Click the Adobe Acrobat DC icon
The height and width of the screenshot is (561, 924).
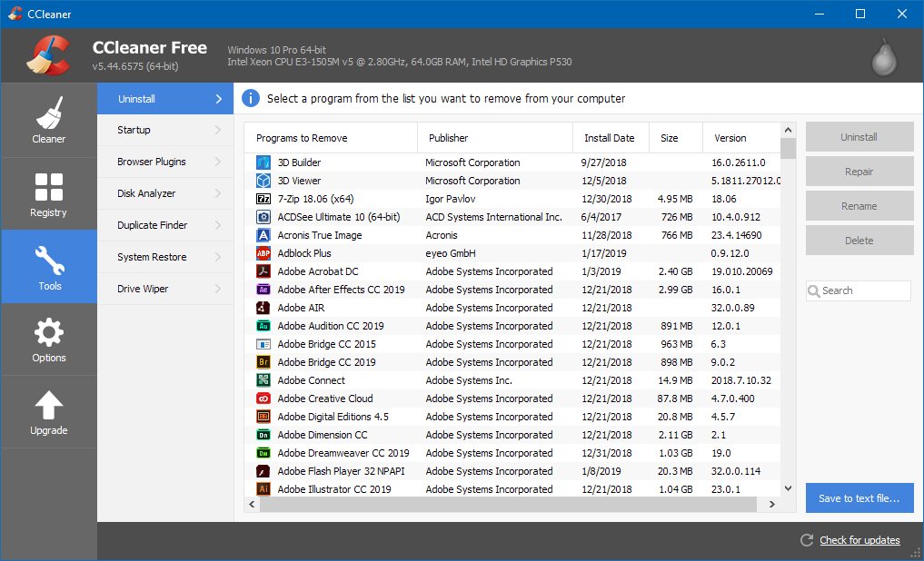tap(263, 271)
